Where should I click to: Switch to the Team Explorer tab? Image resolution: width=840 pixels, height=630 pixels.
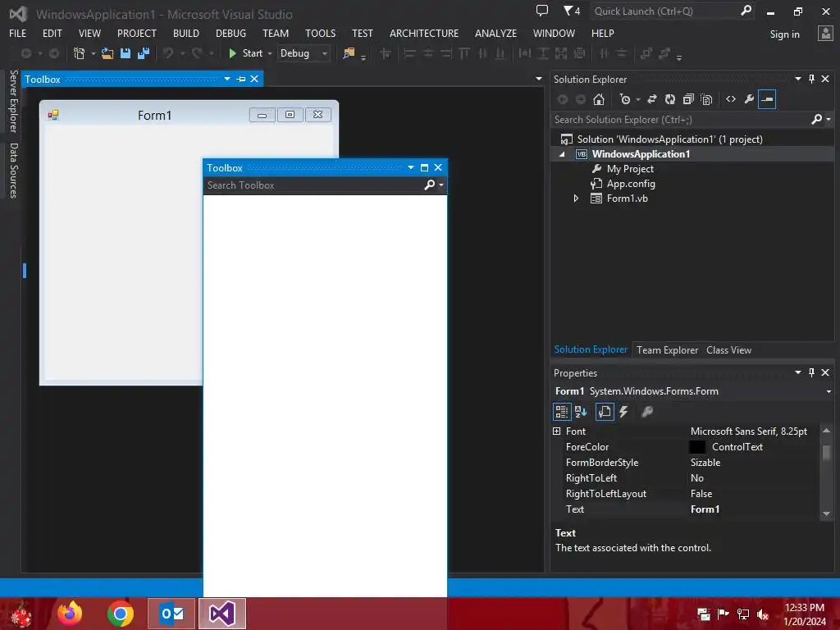tap(667, 349)
